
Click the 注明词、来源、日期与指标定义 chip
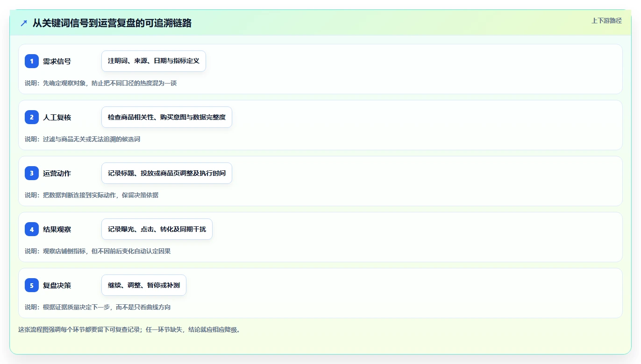(x=154, y=61)
